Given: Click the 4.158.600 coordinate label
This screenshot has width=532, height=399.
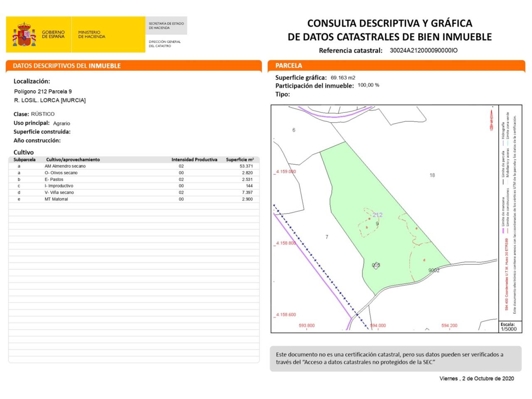Looking at the screenshot, I should click(x=286, y=315).
